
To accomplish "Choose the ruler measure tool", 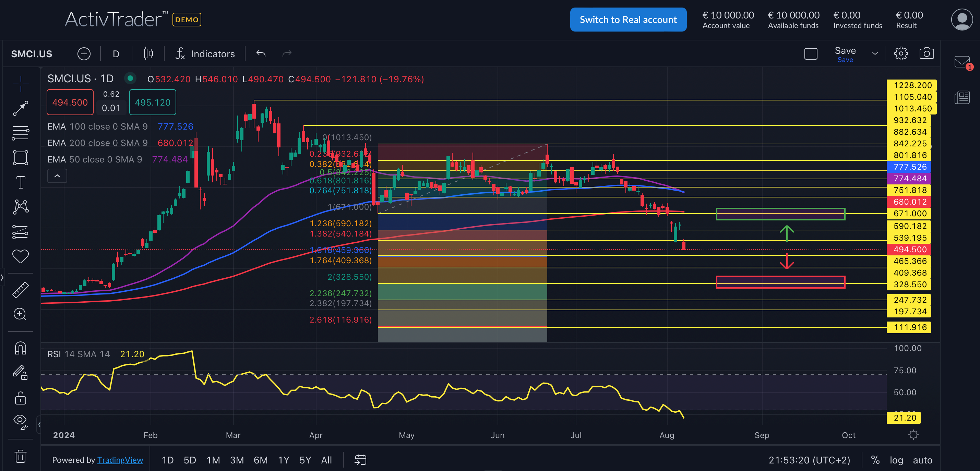I will click(x=21, y=290).
